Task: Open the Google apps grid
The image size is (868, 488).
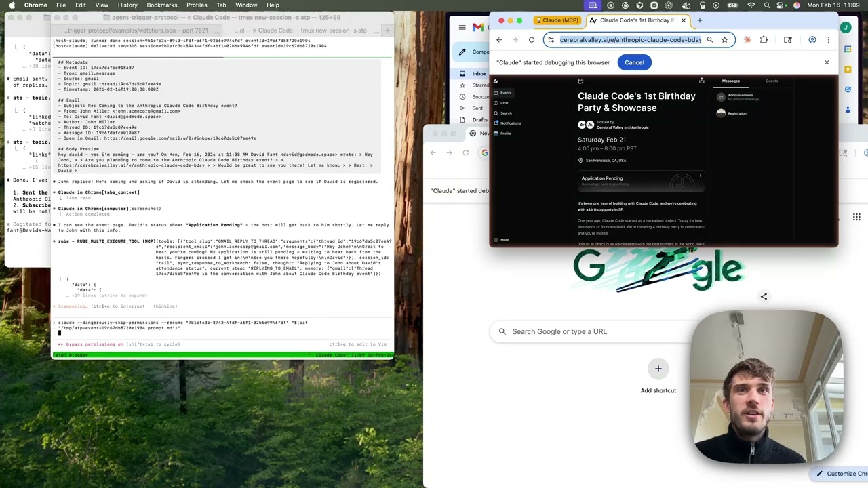Action: click(x=856, y=217)
